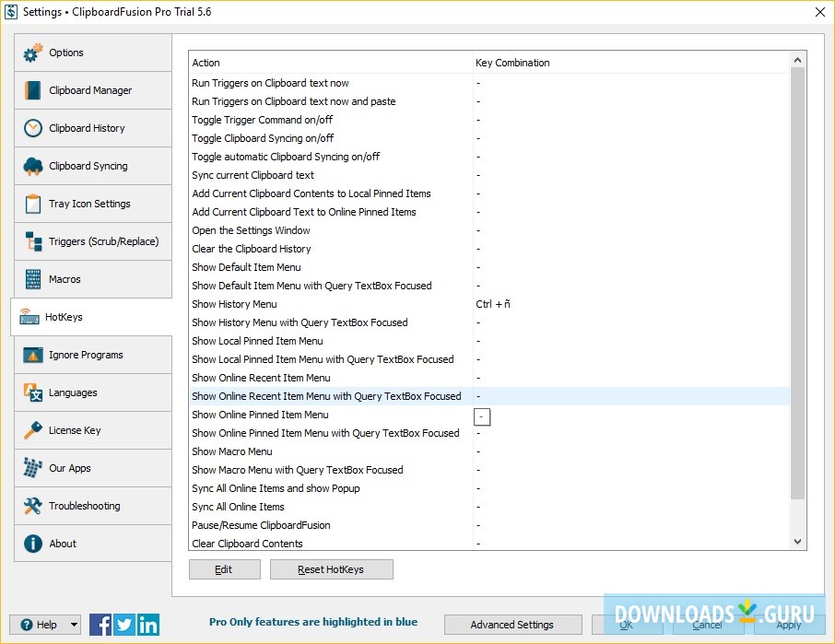
Task: Select 'Show Default Item Menu' row
Action: tap(488, 267)
